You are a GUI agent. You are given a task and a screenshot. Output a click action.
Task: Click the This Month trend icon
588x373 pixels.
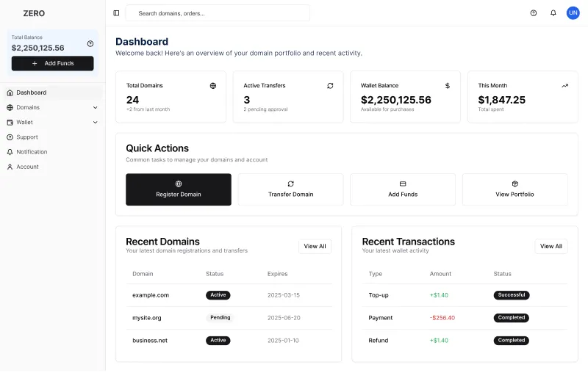tap(564, 86)
